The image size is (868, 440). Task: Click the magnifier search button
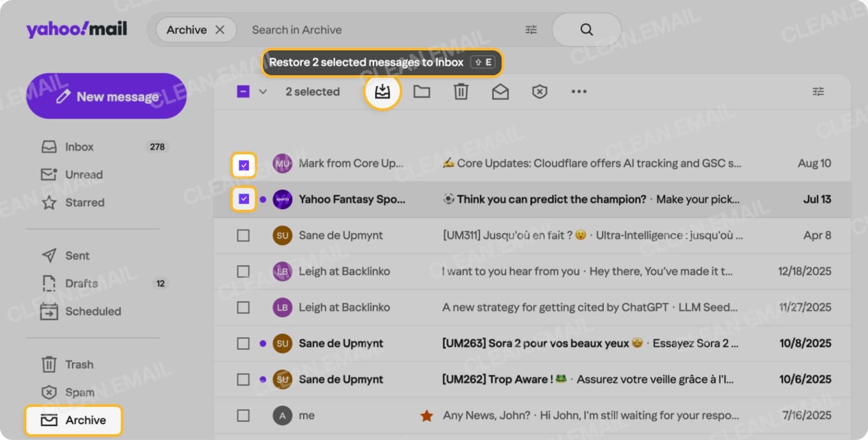(587, 29)
